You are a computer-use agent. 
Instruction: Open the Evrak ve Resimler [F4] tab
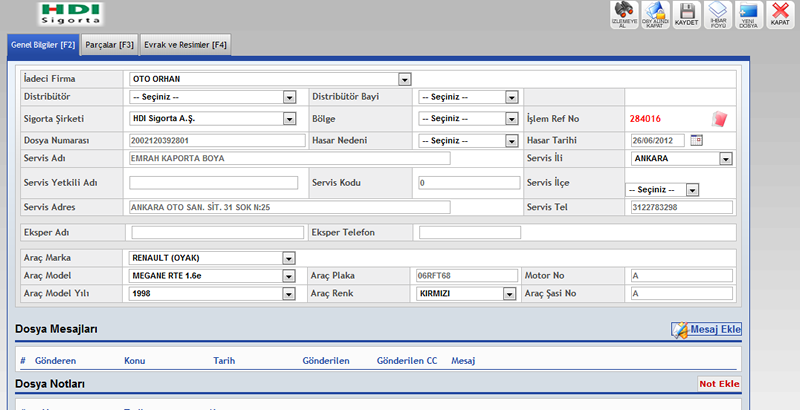(x=187, y=44)
